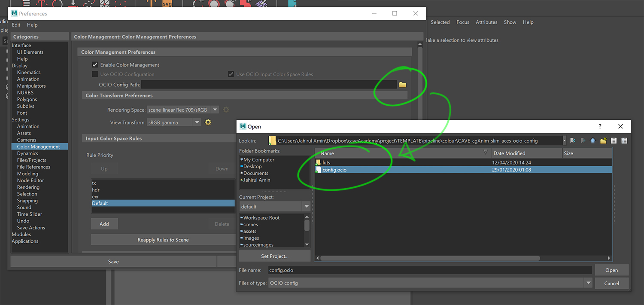Image resolution: width=644 pixels, height=305 pixels.
Task: Click Open button in file dialog
Action: tap(612, 270)
